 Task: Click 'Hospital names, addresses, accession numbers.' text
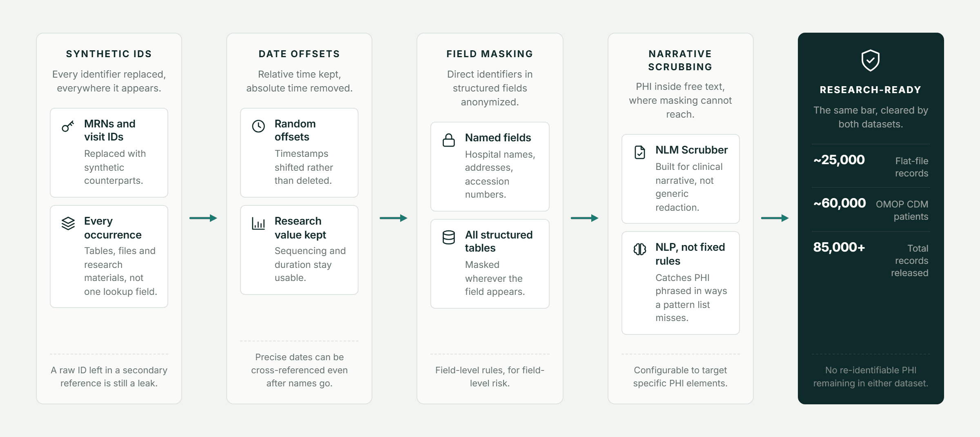500,174
